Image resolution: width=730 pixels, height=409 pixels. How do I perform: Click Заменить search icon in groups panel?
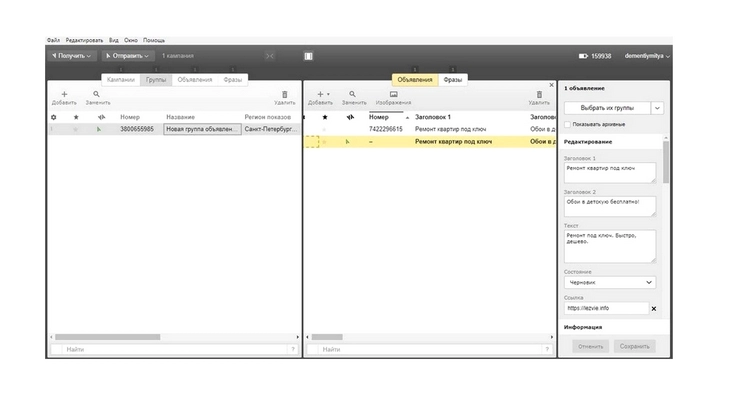(x=97, y=94)
